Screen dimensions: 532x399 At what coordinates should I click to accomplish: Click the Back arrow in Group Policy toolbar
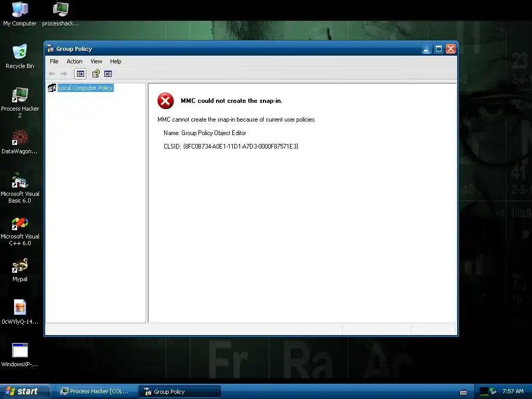[52, 74]
